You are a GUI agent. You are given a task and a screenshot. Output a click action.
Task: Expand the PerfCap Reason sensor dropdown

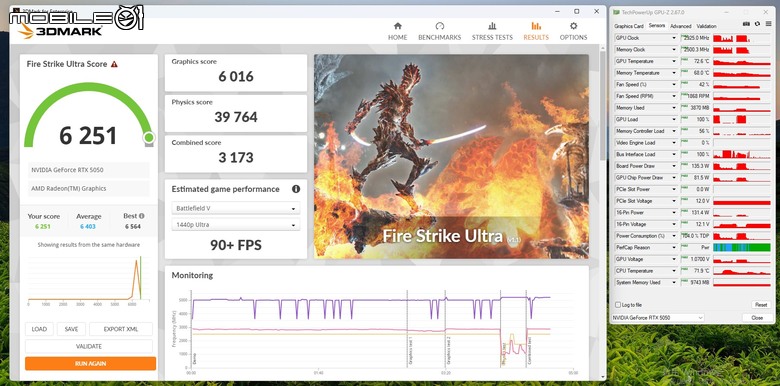pyautogui.click(x=675, y=247)
